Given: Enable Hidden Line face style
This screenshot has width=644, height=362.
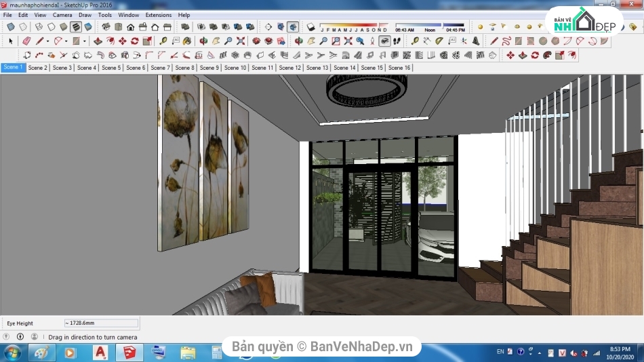Looking at the screenshot, I should click(51, 27).
